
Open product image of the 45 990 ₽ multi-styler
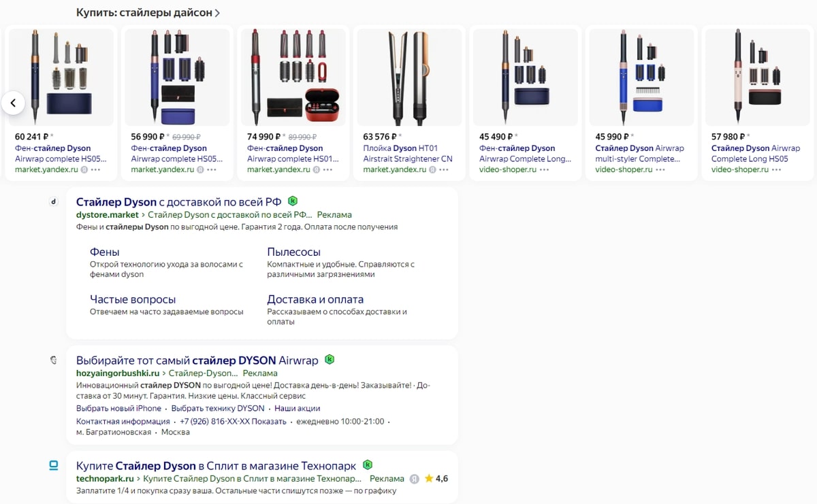coord(640,77)
